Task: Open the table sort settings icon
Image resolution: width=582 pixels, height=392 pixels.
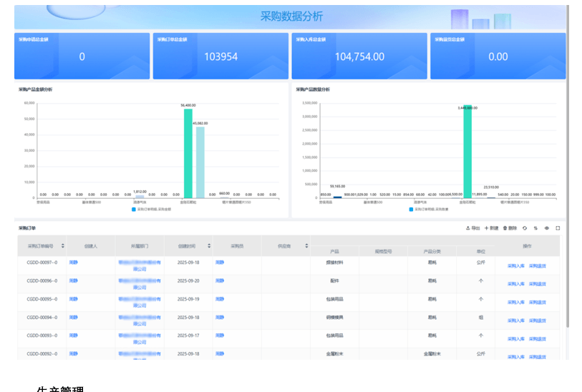Action: pos(535,228)
